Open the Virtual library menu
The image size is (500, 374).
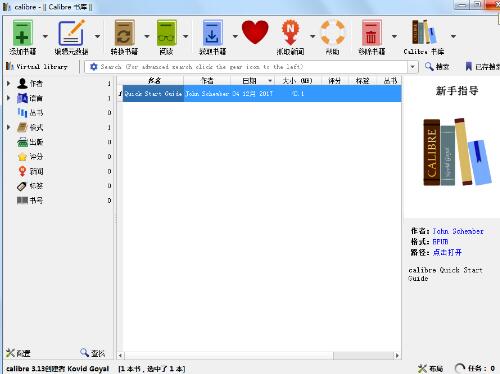coord(37,66)
